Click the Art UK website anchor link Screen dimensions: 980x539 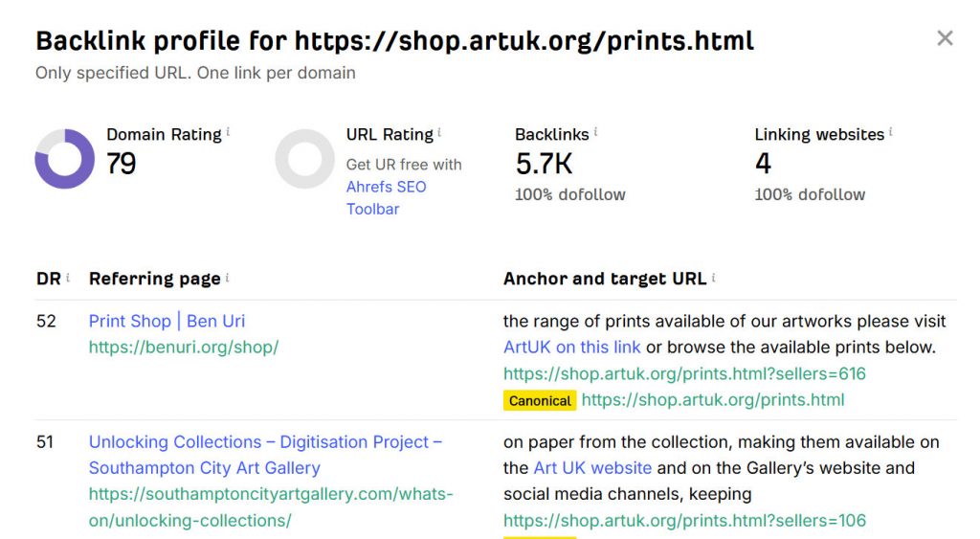coord(592,468)
